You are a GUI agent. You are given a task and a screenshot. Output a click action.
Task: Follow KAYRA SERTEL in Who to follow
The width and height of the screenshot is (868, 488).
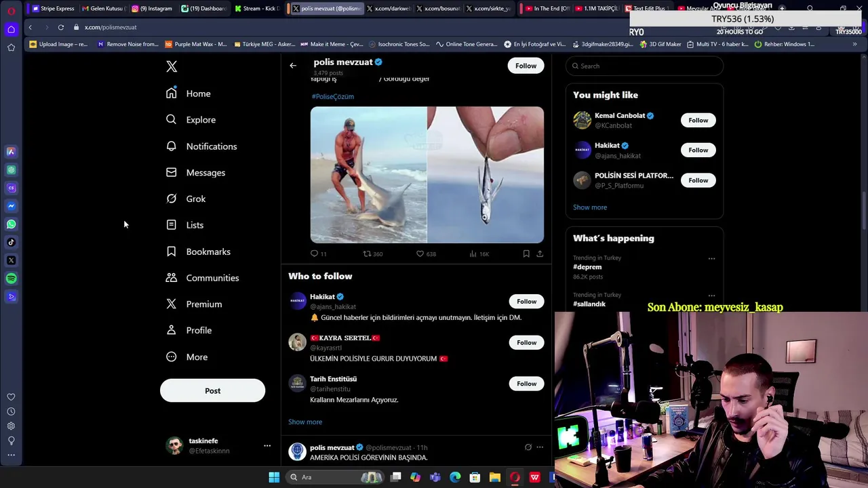tap(526, 342)
